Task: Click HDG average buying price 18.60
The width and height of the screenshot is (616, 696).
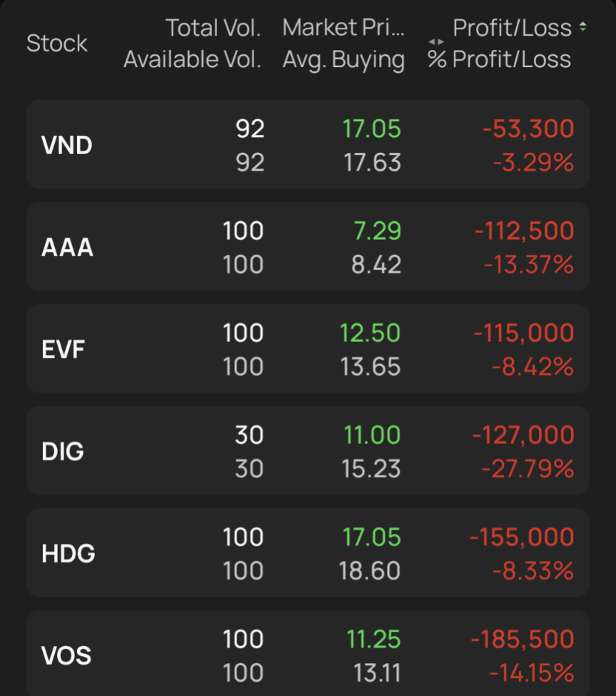Action: (x=370, y=571)
